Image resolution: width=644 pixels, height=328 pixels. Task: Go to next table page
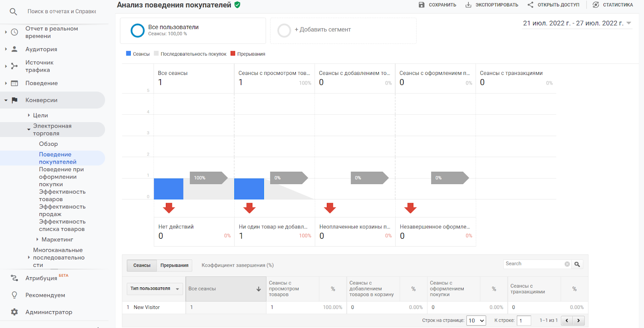pos(578,321)
